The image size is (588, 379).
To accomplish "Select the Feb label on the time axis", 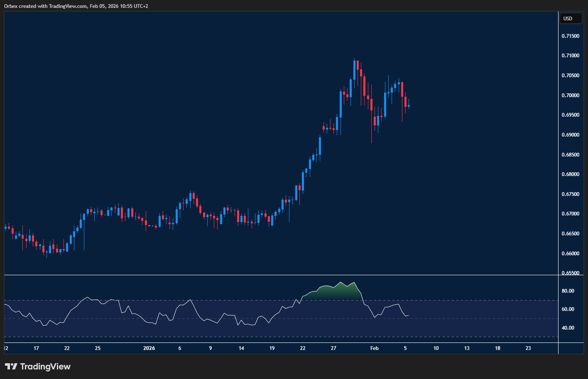I will (x=374, y=348).
